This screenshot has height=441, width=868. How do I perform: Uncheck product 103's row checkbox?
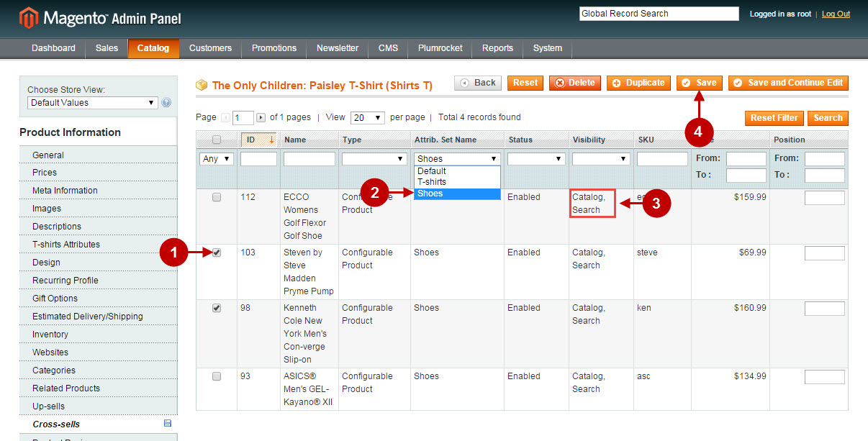pos(217,253)
